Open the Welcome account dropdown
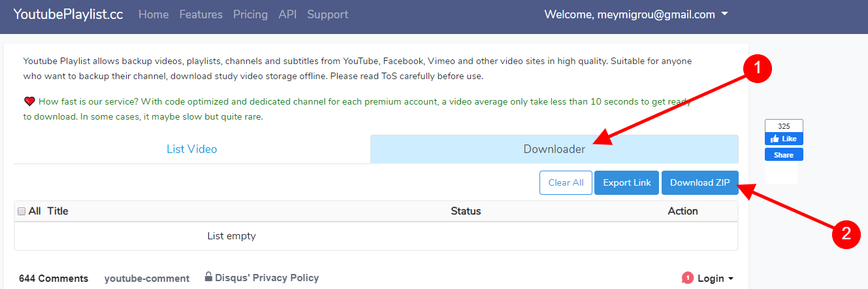 (636, 14)
